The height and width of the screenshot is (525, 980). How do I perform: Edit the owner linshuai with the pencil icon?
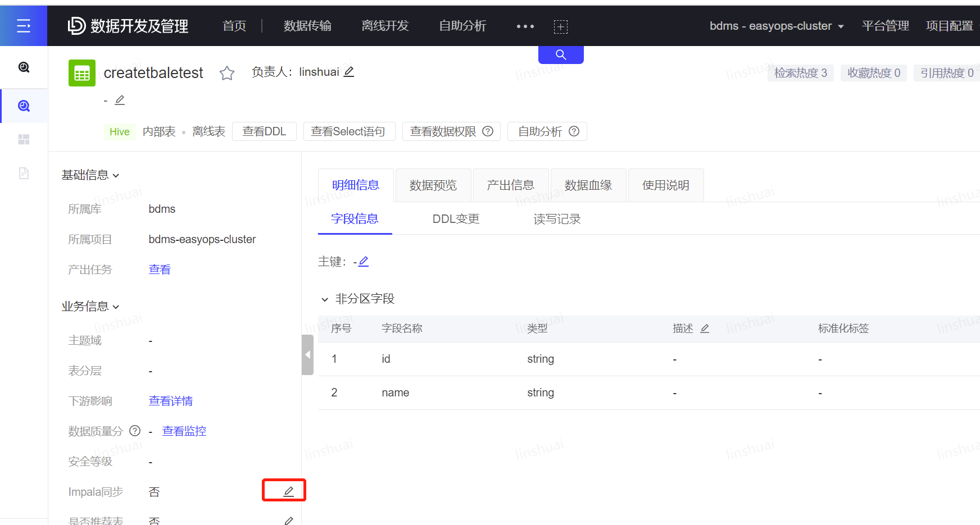coord(349,72)
